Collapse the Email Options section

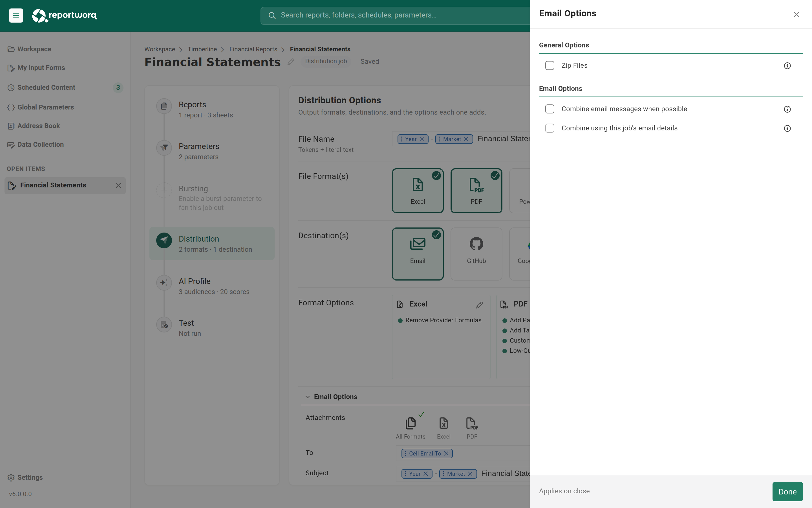307,397
